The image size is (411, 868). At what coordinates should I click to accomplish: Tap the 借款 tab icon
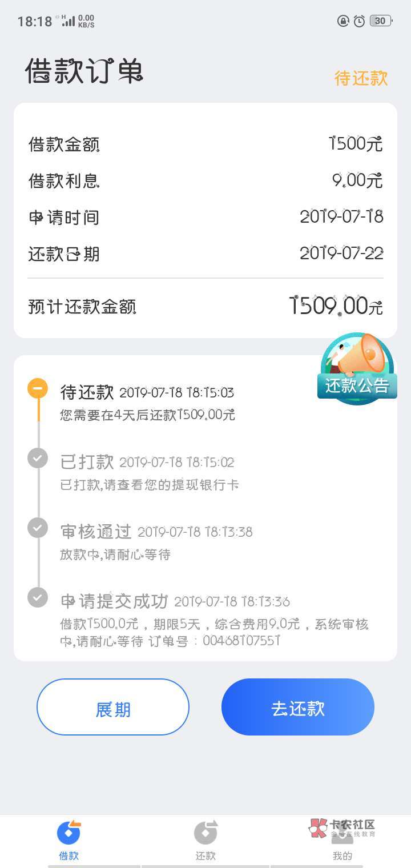click(x=68, y=833)
